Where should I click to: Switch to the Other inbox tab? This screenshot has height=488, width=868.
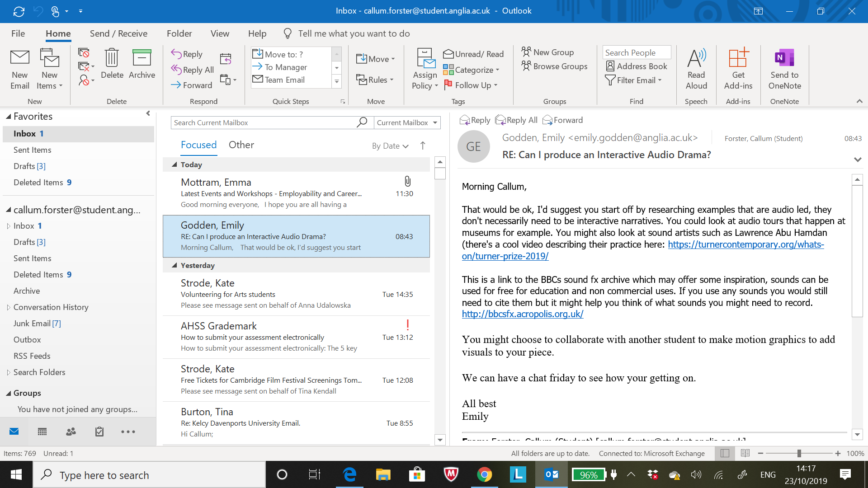[241, 145]
